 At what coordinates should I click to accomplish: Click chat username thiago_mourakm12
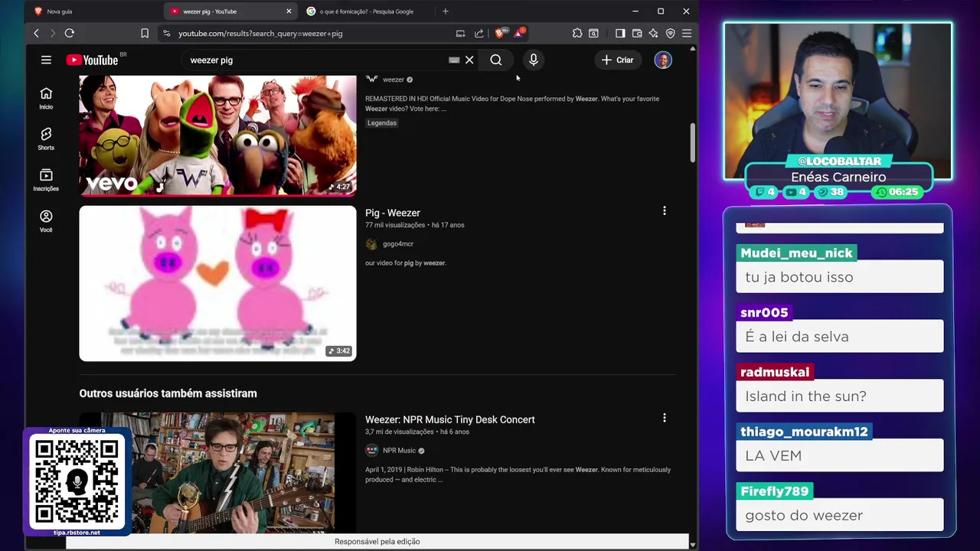[x=804, y=432]
